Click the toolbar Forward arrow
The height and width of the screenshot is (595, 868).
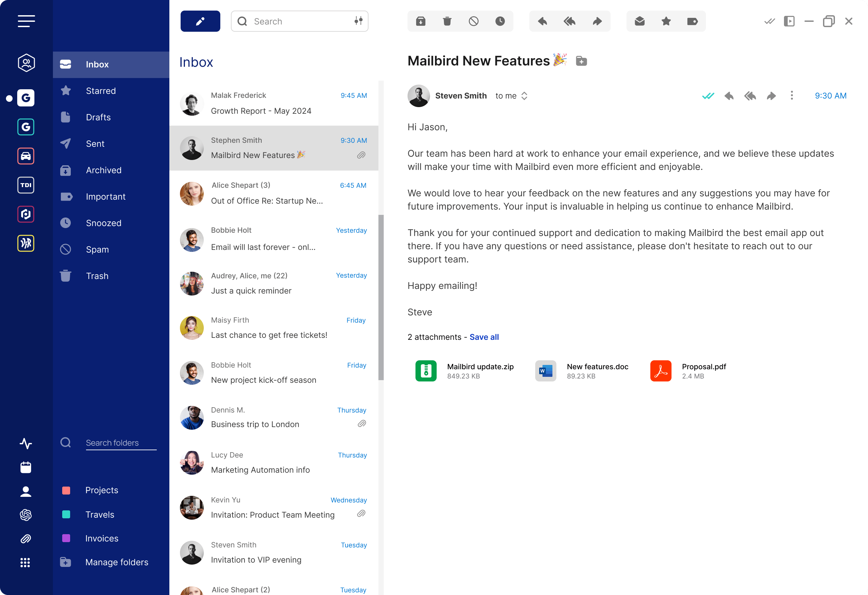(x=597, y=21)
